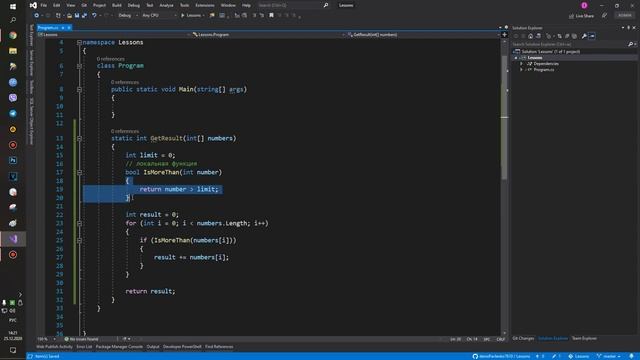Image resolution: width=640 pixels, height=360 pixels.
Task: Open the Debug configuration dropdown
Action: [127, 16]
